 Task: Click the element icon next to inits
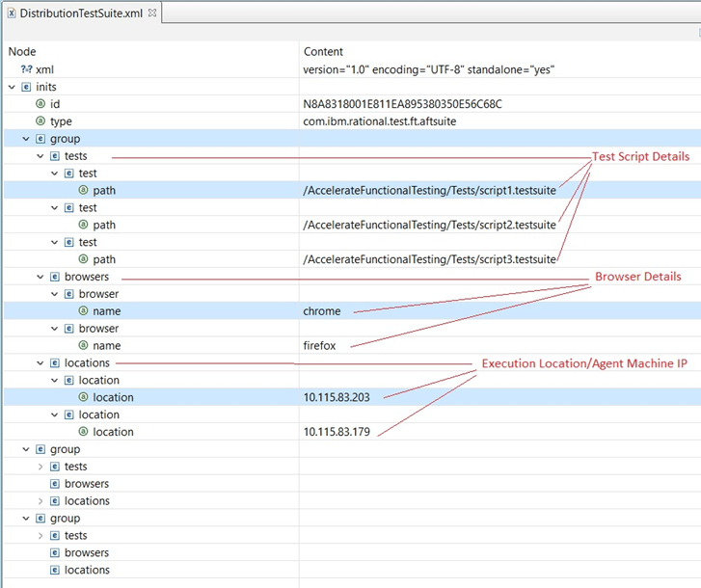(26, 87)
